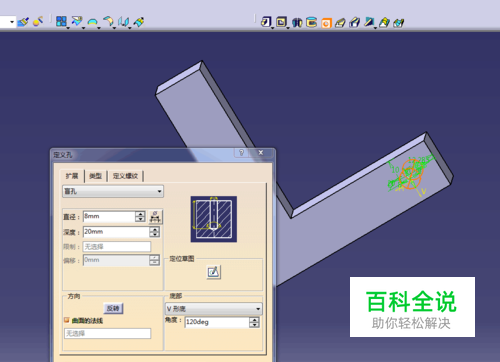Open the Stiffener tool dropdown arrow

point(375,28)
